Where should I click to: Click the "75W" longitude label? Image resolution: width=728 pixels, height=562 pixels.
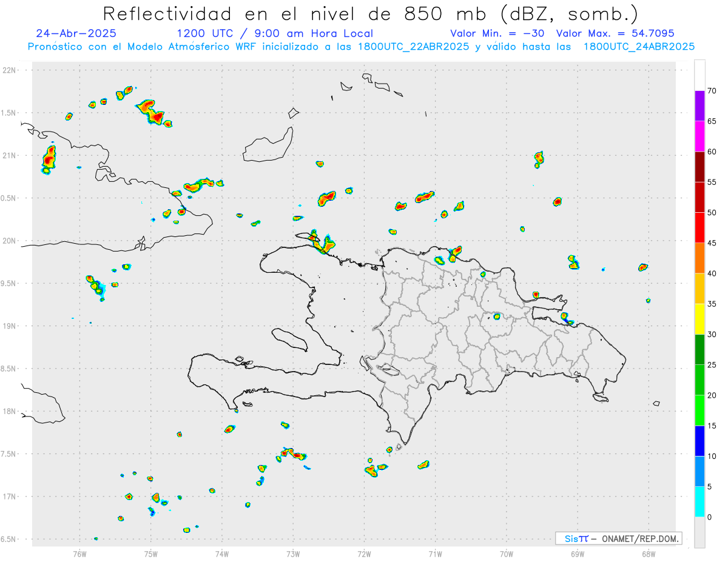click(151, 554)
